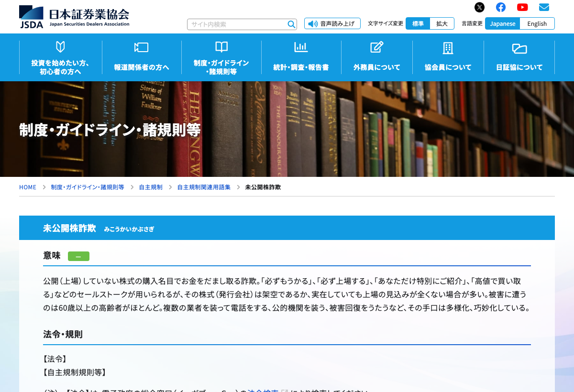
Task: Click the magnifier search icon
Action: pos(291,24)
